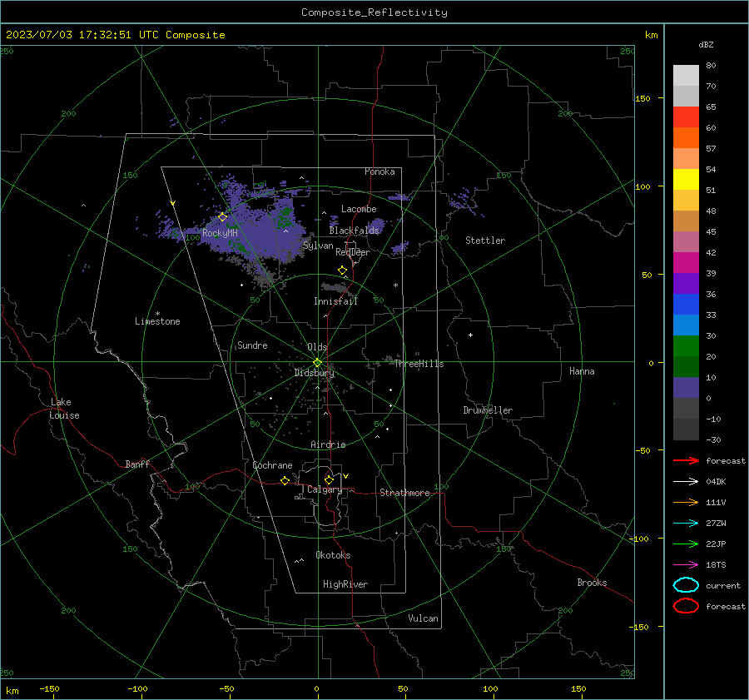The height and width of the screenshot is (700, 749).
Task: Click the orange 60-57 dBZ color swatch
Action: 686,138
